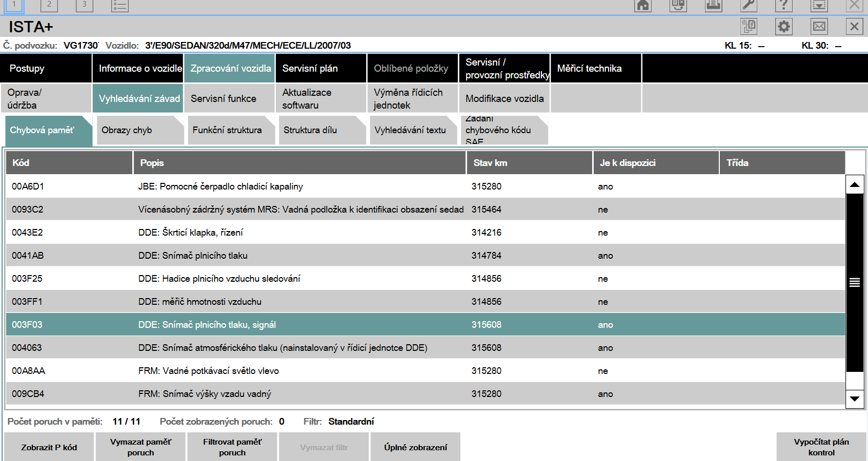Click the Zobrazit P kód button
The image size is (868, 461).
point(49,447)
